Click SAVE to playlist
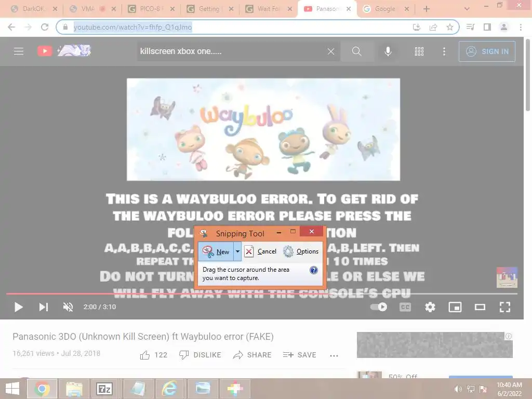 tap(299, 355)
